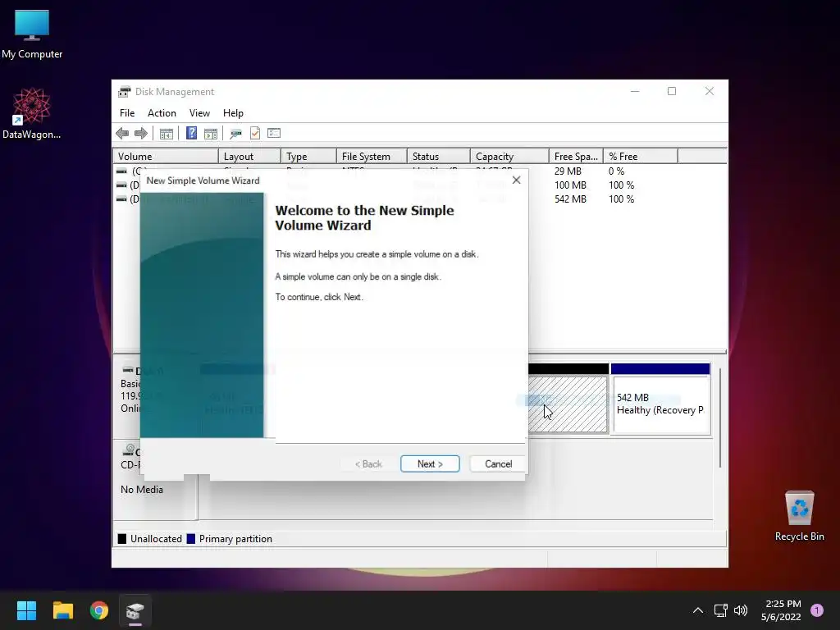Screen dimensions: 840x630
Task: Open the My Computer desktop icon
Action: click(32, 34)
